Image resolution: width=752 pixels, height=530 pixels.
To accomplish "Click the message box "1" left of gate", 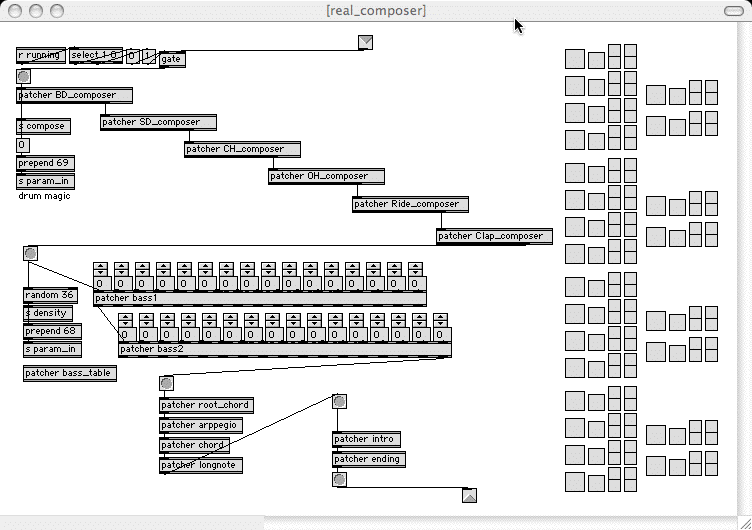I will (148, 56).
